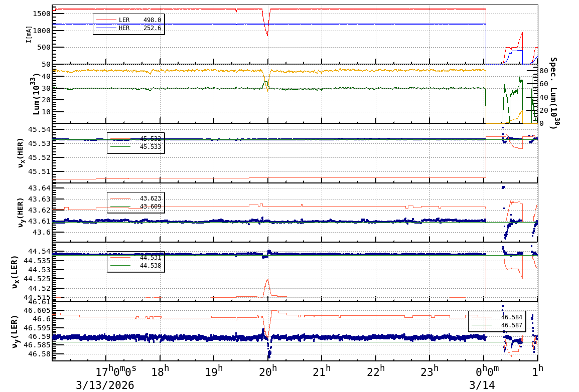Click the 46.587 legend value
Image resolution: width=579 pixels, height=392 pixels.
[x=512, y=325]
